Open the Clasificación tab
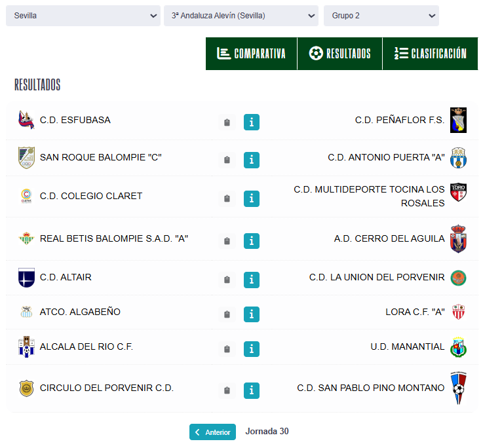Viewport: 483px width, 448px height. pyautogui.click(x=430, y=54)
